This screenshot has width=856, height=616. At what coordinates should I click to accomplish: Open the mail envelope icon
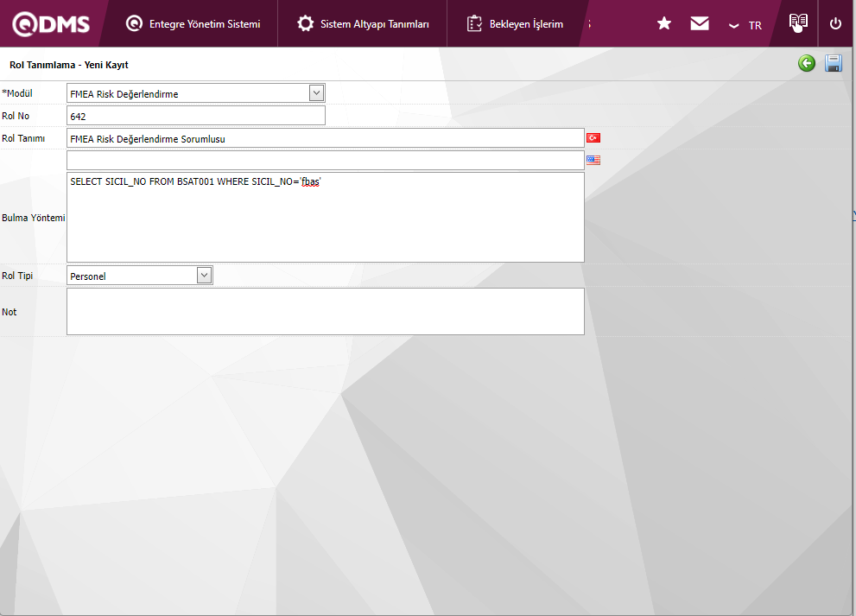pyautogui.click(x=700, y=23)
